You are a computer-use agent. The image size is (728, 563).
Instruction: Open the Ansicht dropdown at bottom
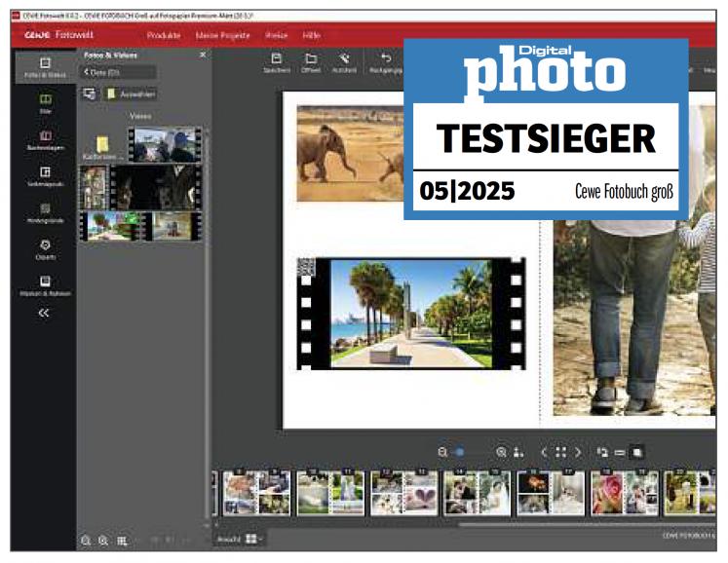241,539
